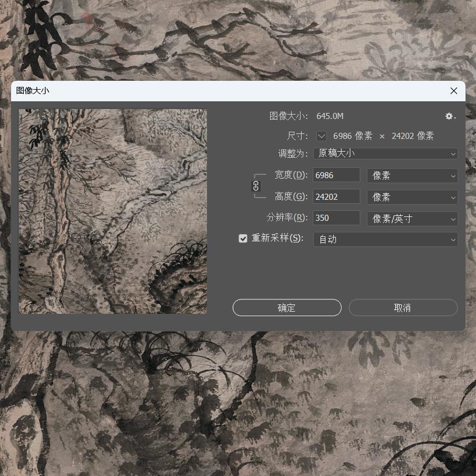The width and height of the screenshot is (476, 476).
Task: Click the 取消 button
Action: [x=403, y=308]
